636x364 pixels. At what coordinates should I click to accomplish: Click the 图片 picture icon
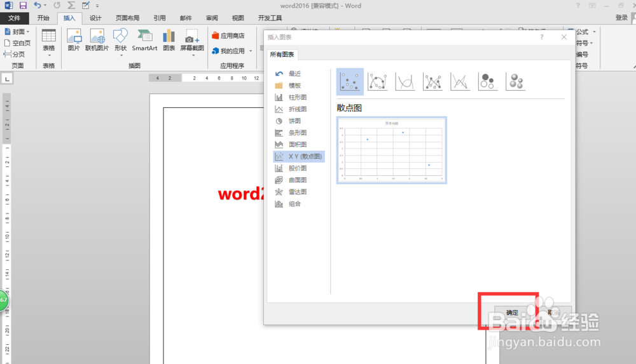[x=74, y=40]
